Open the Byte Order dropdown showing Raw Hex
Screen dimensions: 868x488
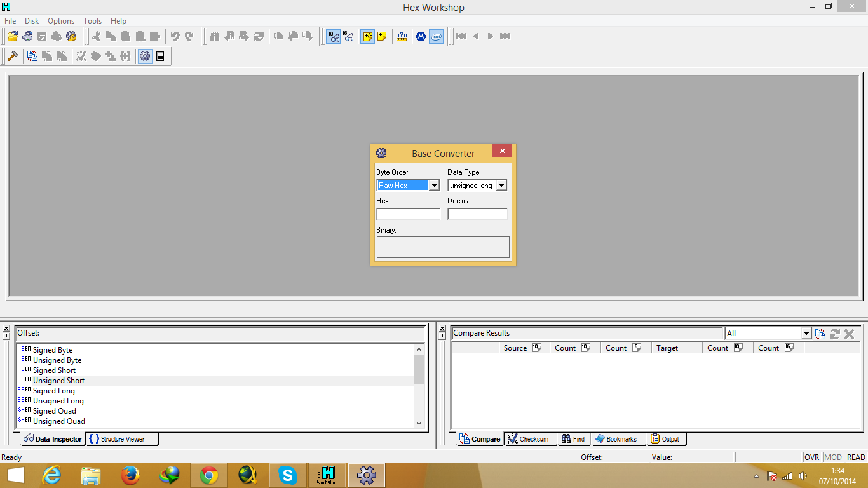[x=408, y=185]
